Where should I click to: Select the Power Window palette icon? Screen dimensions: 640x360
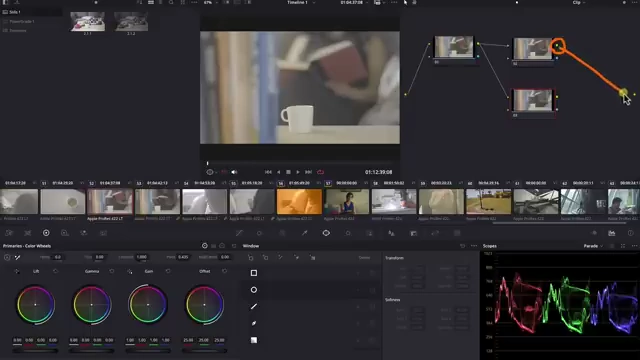[x=326, y=233]
